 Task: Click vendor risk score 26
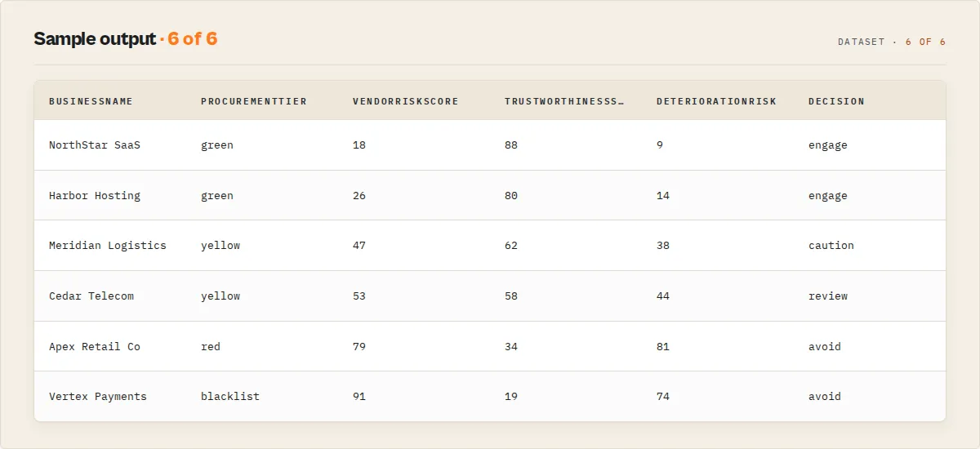coord(359,196)
